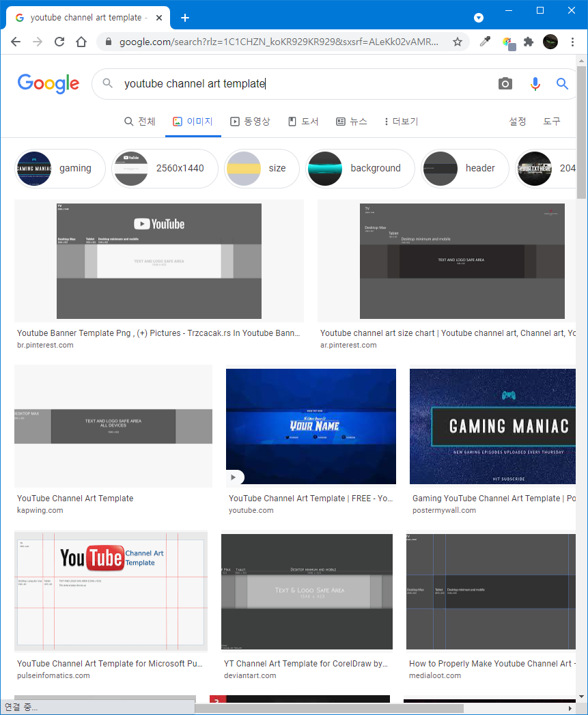Open the tab search dropdown
Screen dimensions: 588x715
(479, 18)
